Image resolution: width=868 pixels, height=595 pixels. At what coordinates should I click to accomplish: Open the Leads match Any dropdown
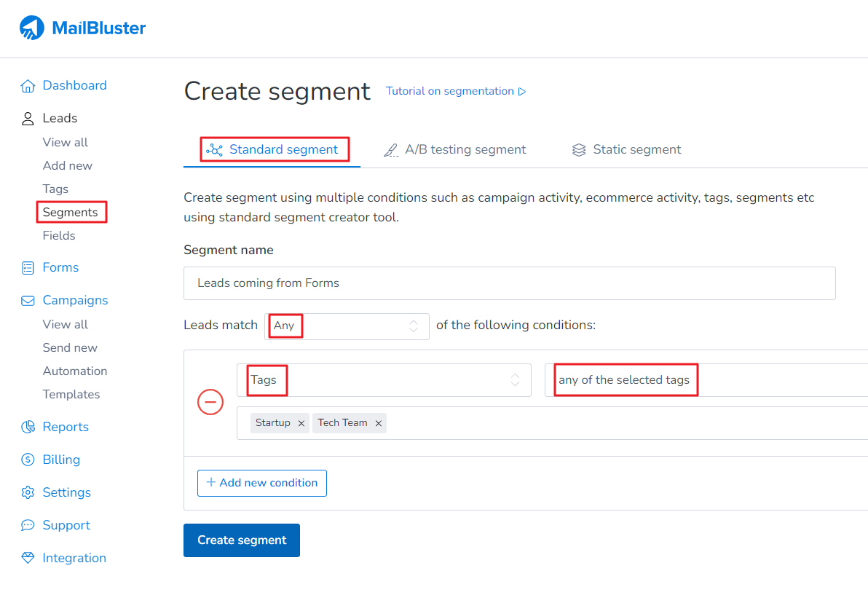tap(347, 326)
